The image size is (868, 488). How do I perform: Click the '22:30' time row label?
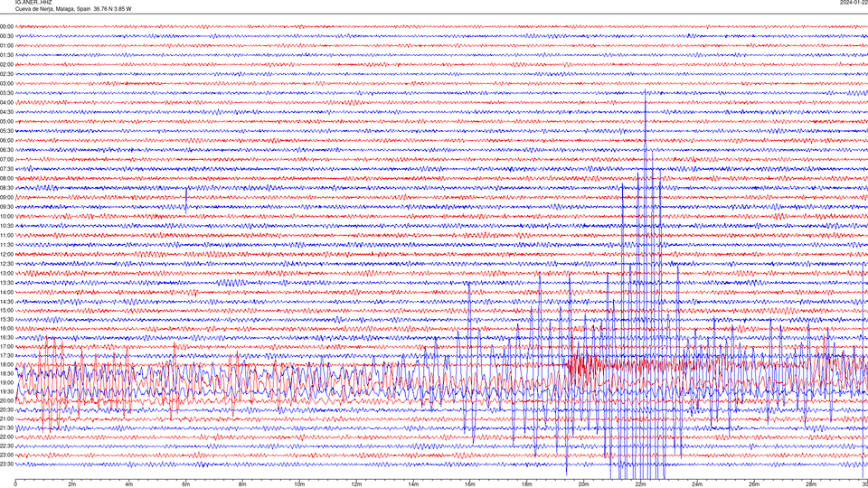point(6,446)
